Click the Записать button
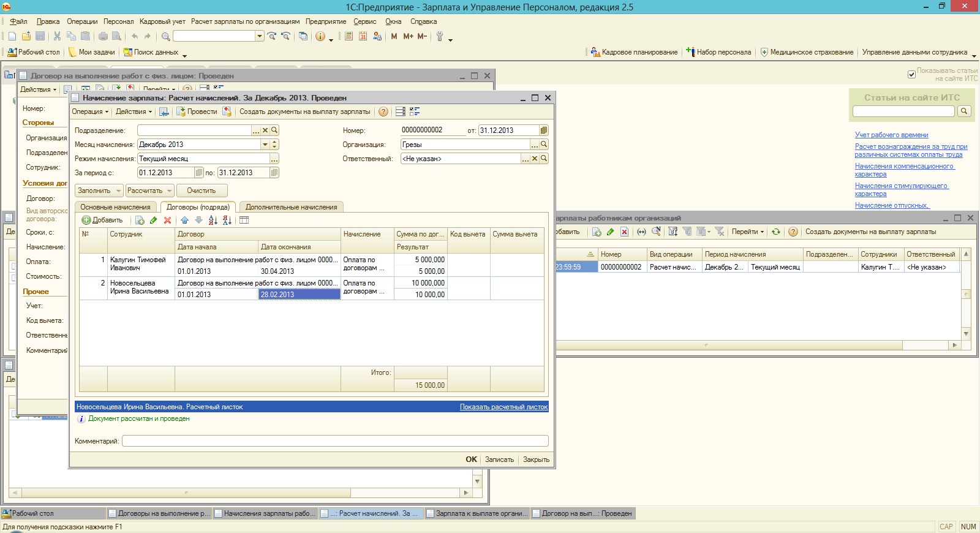The width and height of the screenshot is (980, 533). pos(499,459)
